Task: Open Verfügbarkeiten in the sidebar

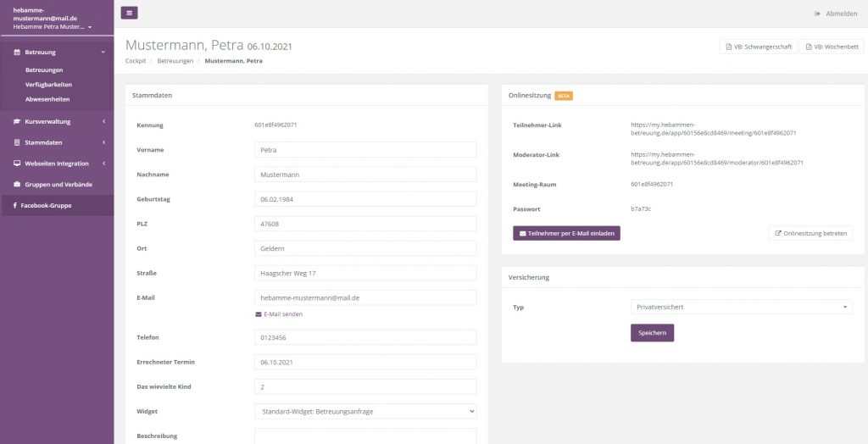Action: [x=48, y=85]
